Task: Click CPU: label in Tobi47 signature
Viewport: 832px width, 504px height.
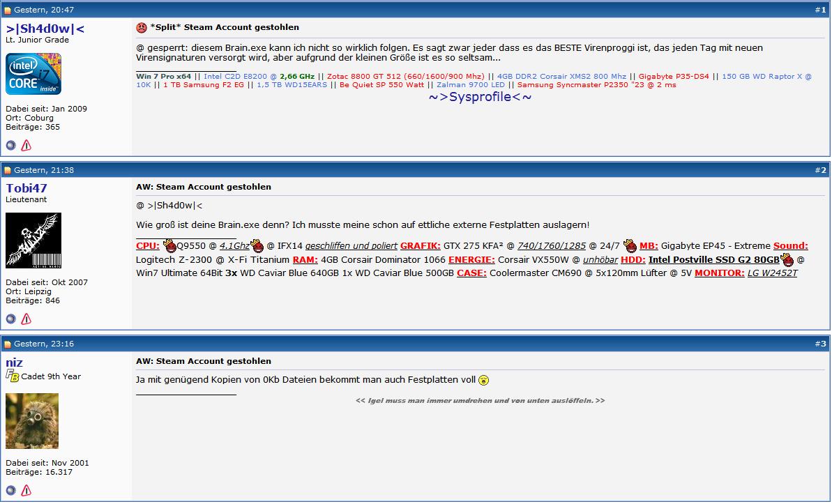Action: point(148,246)
